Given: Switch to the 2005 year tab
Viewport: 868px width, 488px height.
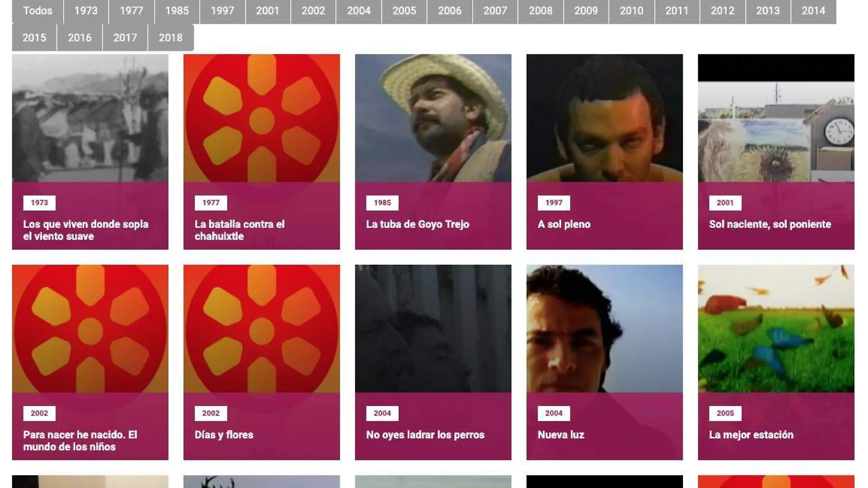Looking at the screenshot, I should point(404,11).
